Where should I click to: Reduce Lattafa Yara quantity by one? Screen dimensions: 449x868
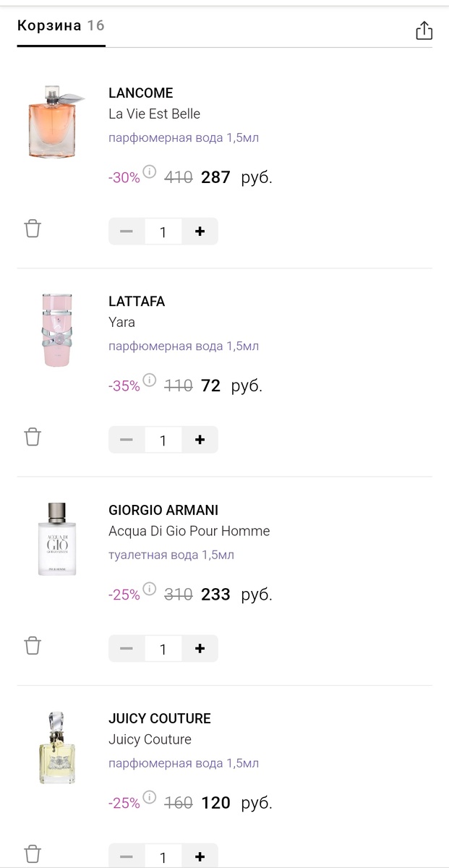(127, 440)
